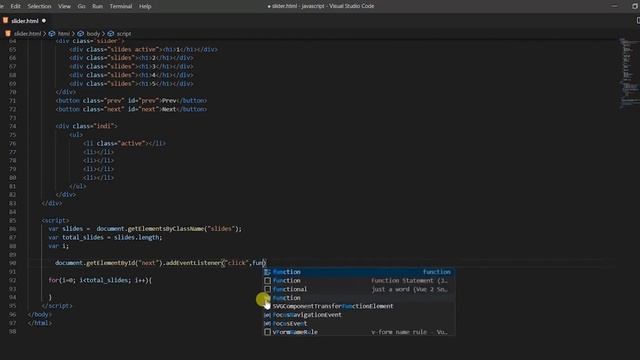The image size is (640, 360).
Task: Open the Run menu
Action: pyautogui.click(x=97, y=6)
